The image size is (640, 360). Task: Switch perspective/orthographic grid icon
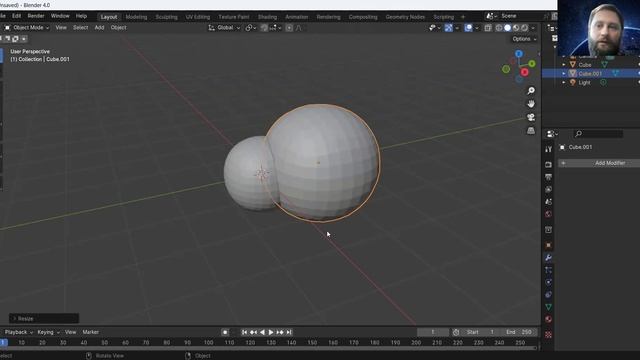(531, 131)
